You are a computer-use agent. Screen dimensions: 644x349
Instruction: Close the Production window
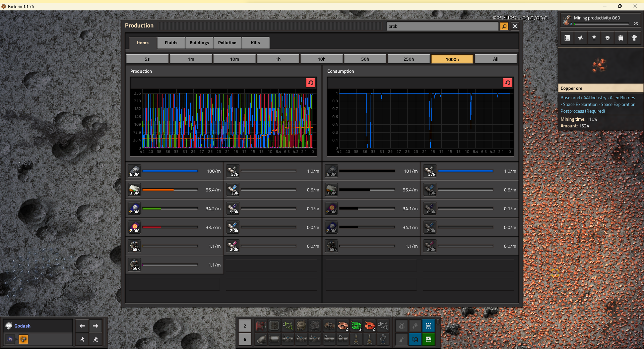[x=515, y=26]
